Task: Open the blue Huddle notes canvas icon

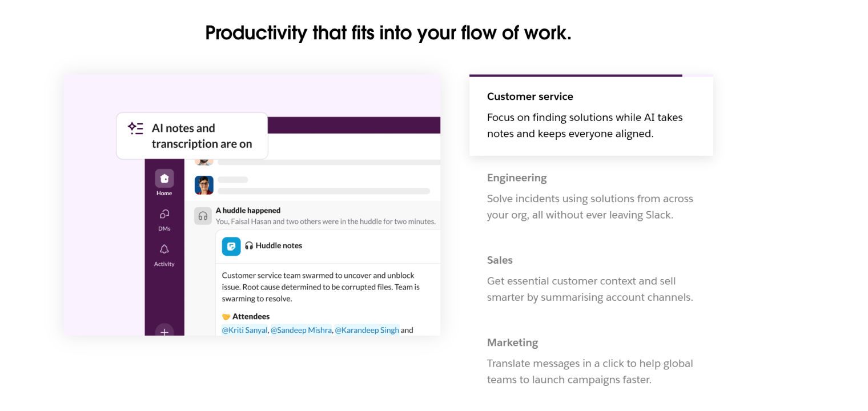Action: (231, 245)
